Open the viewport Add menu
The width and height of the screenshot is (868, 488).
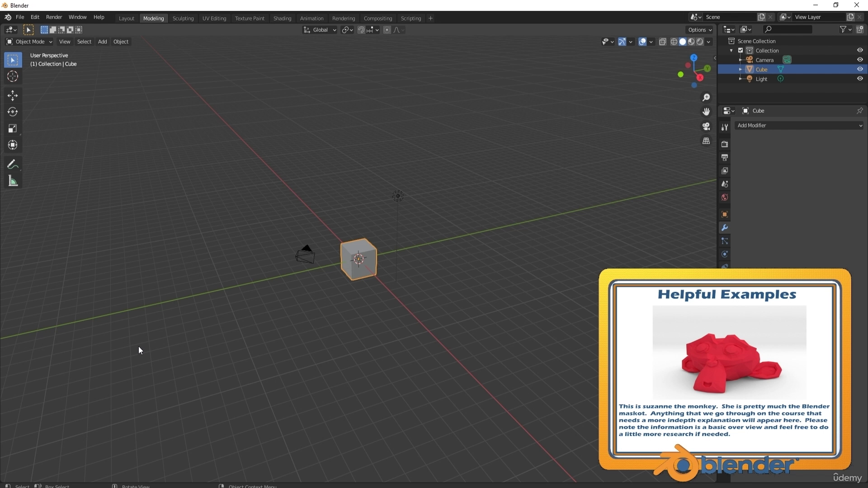click(103, 42)
